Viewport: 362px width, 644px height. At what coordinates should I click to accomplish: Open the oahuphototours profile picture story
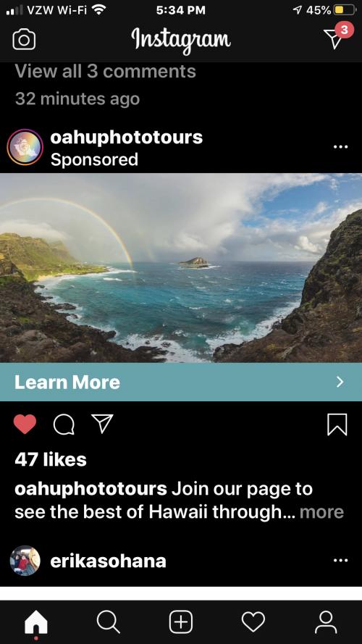pyautogui.click(x=25, y=147)
